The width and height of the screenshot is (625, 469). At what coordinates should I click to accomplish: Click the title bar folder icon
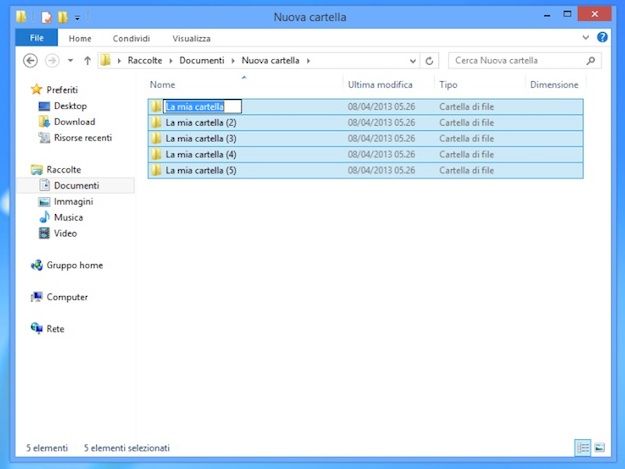[22, 17]
